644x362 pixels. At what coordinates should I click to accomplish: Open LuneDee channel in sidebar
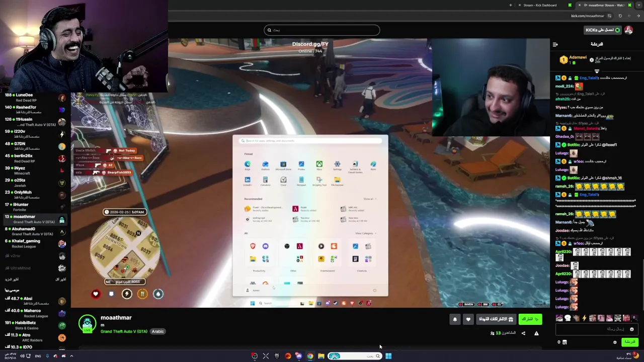(x=34, y=98)
